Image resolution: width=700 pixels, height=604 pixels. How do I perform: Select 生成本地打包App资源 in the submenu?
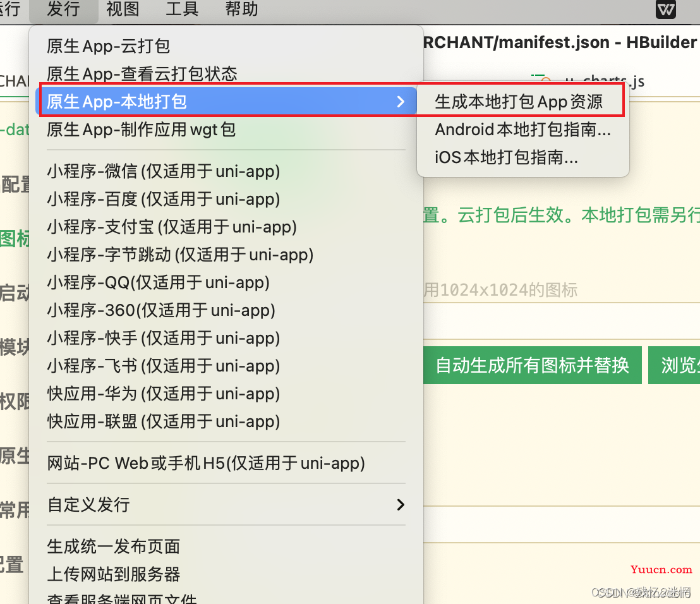click(519, 102)
